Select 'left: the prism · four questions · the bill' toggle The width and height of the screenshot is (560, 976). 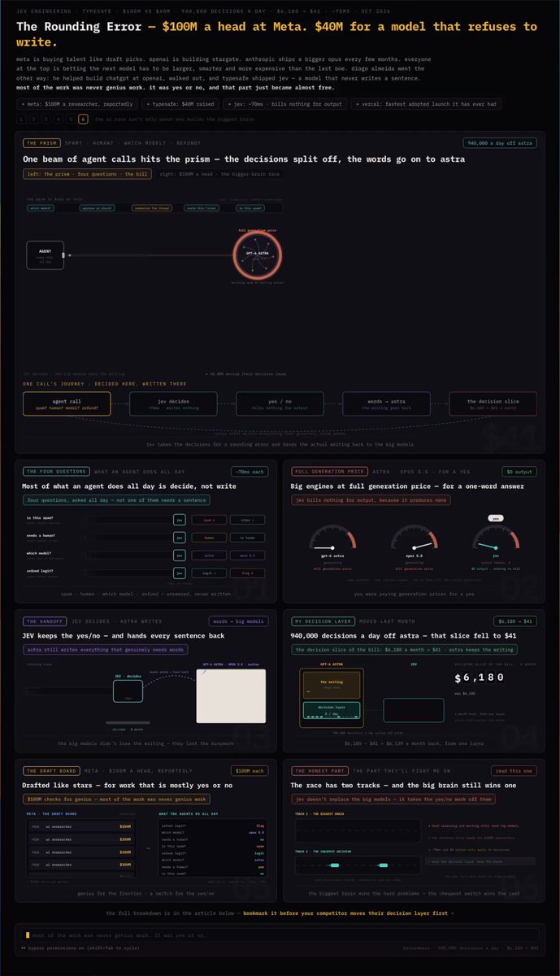87,174
